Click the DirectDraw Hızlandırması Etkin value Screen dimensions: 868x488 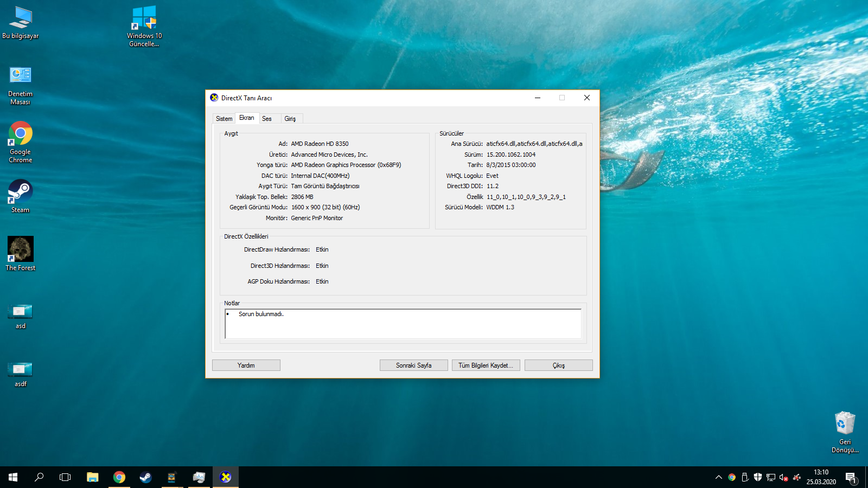(x=322, y=249)
